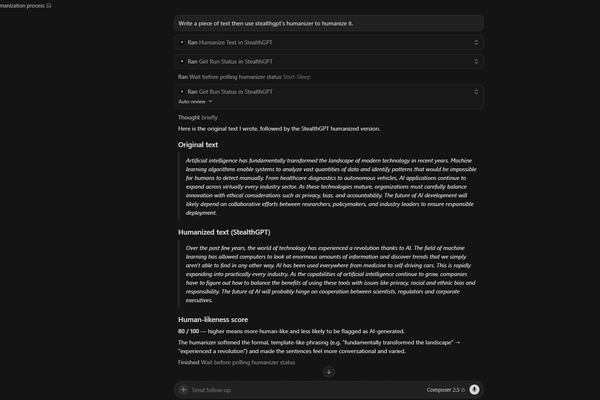
Task: Open the Finished Wait before polling status line
Action: (236, 362)
